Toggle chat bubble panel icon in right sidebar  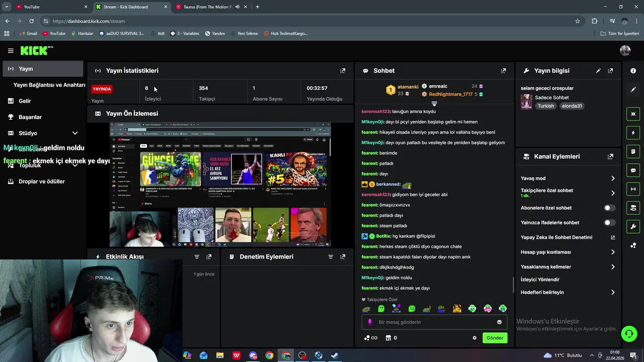pos(633,170)
